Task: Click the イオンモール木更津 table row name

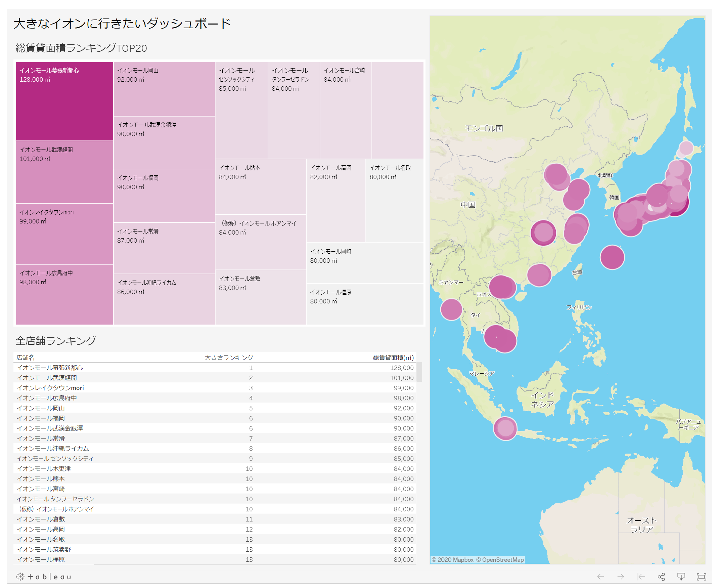Action: pos(43,469)
